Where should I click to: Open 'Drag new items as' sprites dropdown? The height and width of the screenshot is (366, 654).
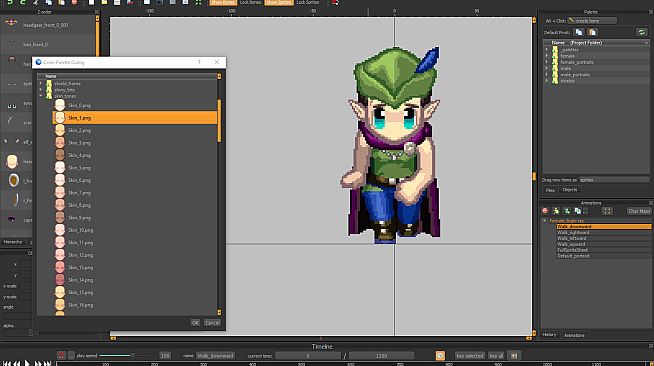pyautogui.click(x=614, y=180)
